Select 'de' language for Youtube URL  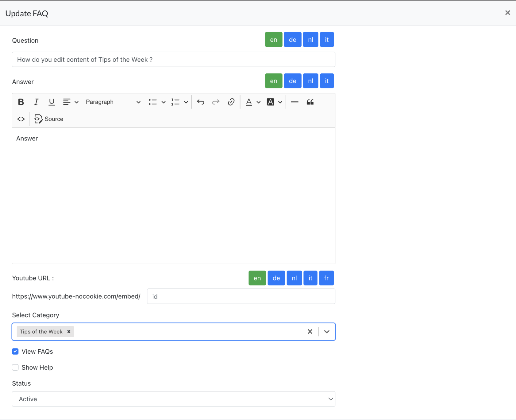pos(276,278)
